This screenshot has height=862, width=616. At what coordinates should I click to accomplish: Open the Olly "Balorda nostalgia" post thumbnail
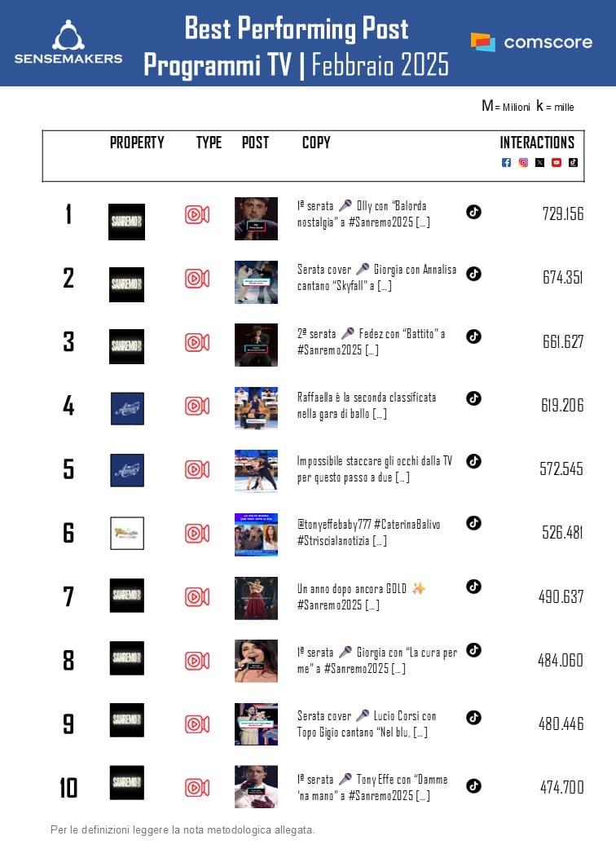point(256,218)
